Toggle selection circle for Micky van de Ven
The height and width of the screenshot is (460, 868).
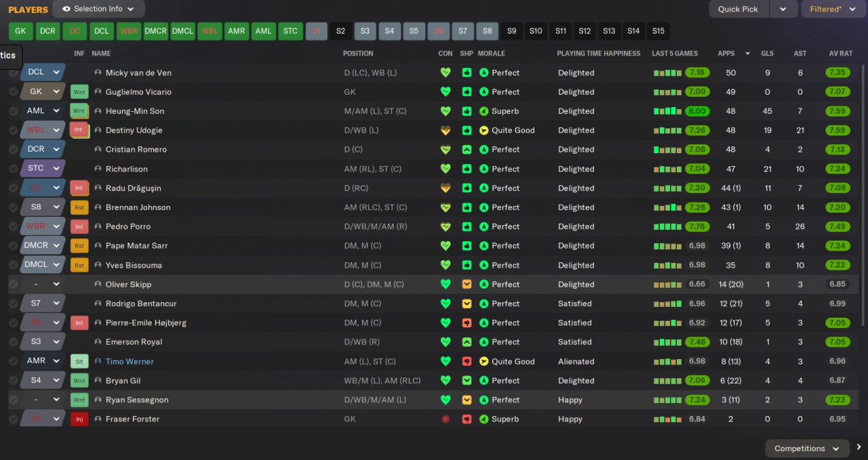coord(14,72)
